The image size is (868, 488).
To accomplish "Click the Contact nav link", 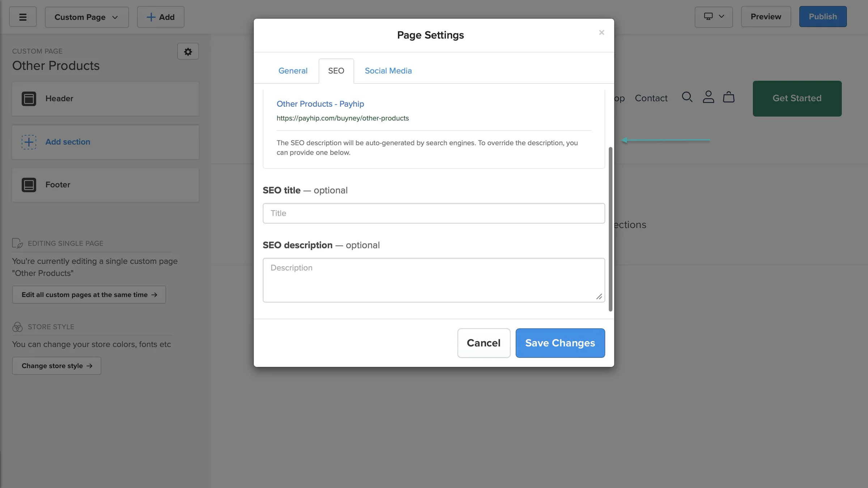I will (651, 98).
